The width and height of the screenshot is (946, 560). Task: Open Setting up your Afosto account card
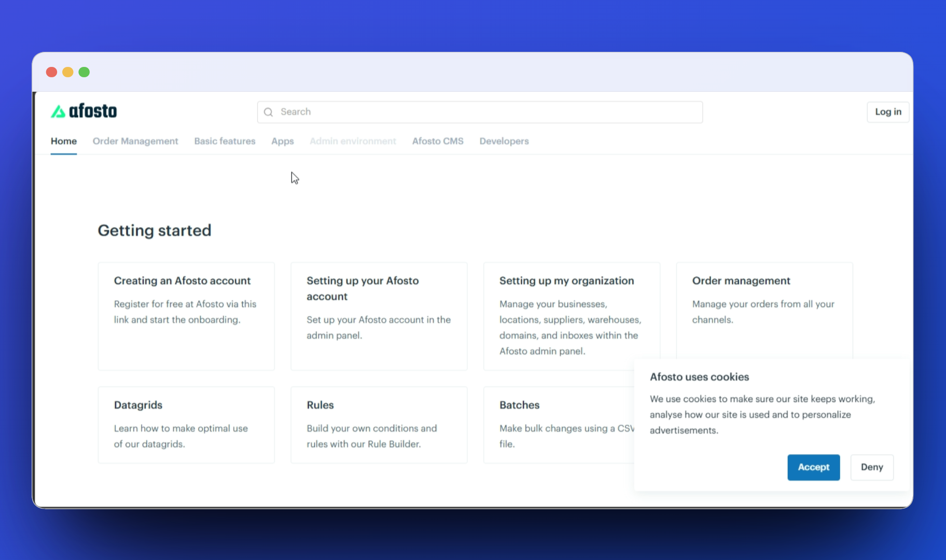(x=379, y=316)
